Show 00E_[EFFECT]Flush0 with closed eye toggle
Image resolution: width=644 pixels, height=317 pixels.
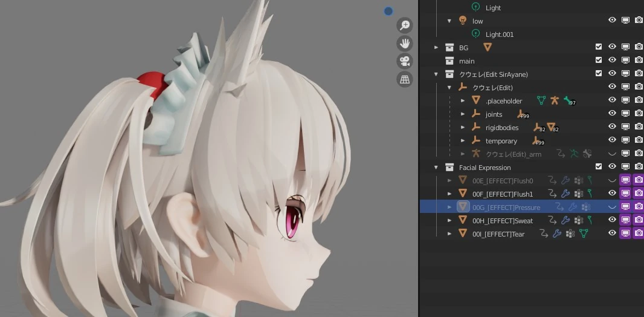[612, 180]
